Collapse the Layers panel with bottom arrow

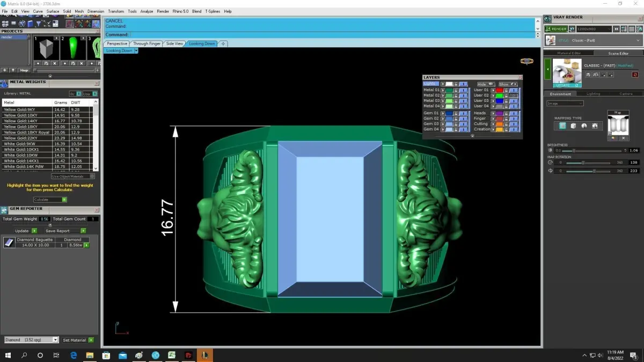click(473, 136)
